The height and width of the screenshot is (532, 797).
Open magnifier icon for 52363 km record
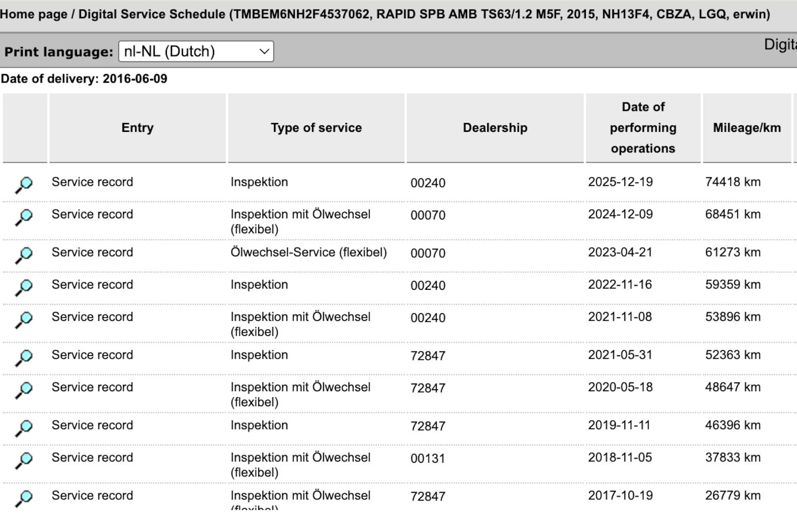pyautogui.click(x=24, y=358)
